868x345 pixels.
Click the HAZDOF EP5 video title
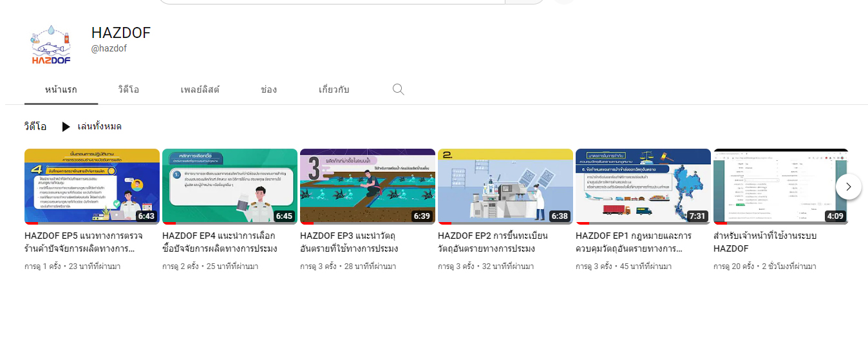[x=84, y=242]
